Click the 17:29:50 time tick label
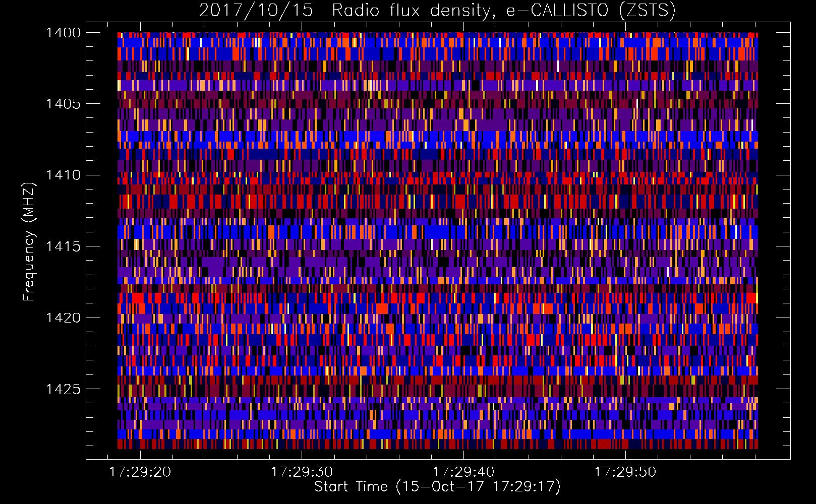The height and width of the screenshot is (504, 816). [625, 472]
